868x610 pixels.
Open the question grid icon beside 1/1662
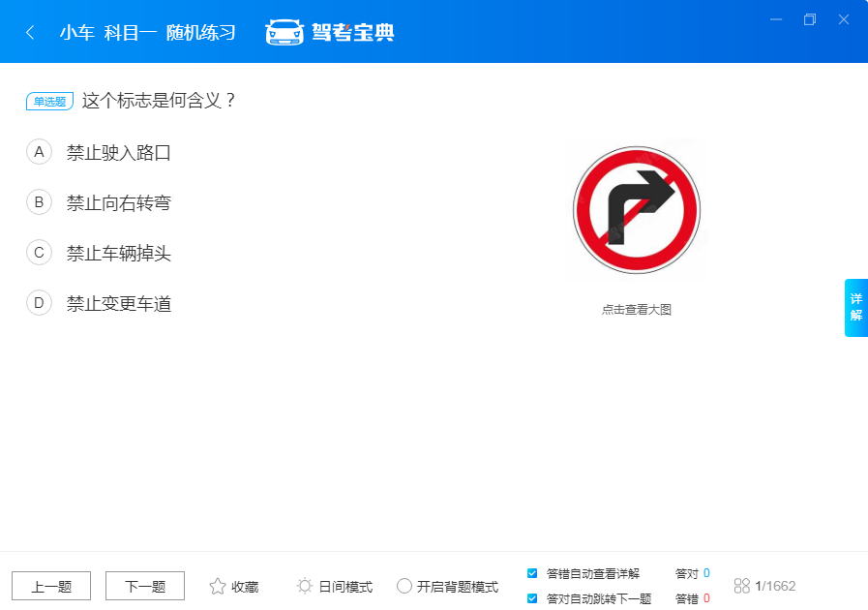click(x=743, y=585)
